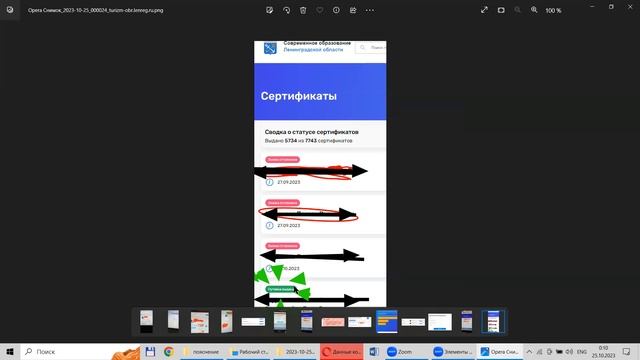The height and width of the screenshot is (360, 640).
Task: Open the Photos gallery home icon
Action: pos(10,10)
